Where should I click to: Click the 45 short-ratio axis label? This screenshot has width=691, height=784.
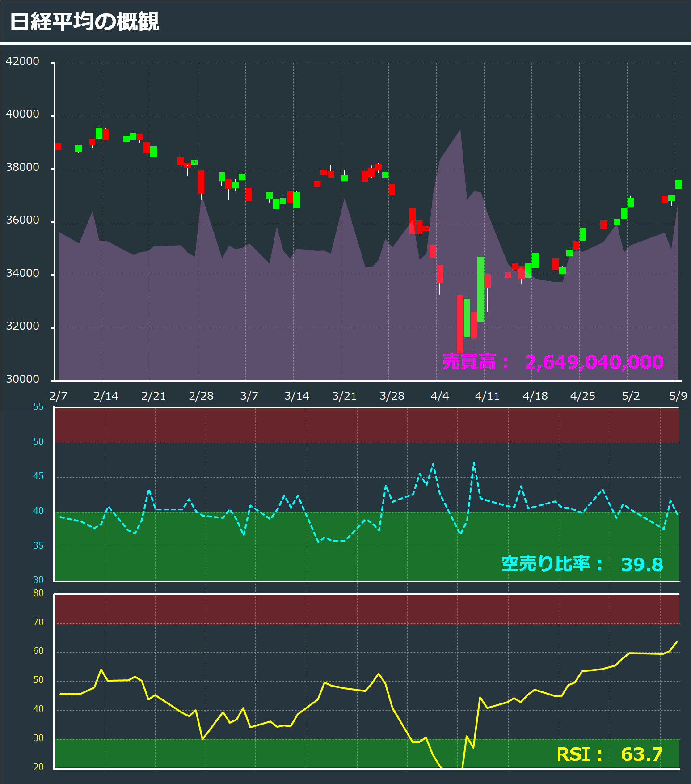[38, 476]
